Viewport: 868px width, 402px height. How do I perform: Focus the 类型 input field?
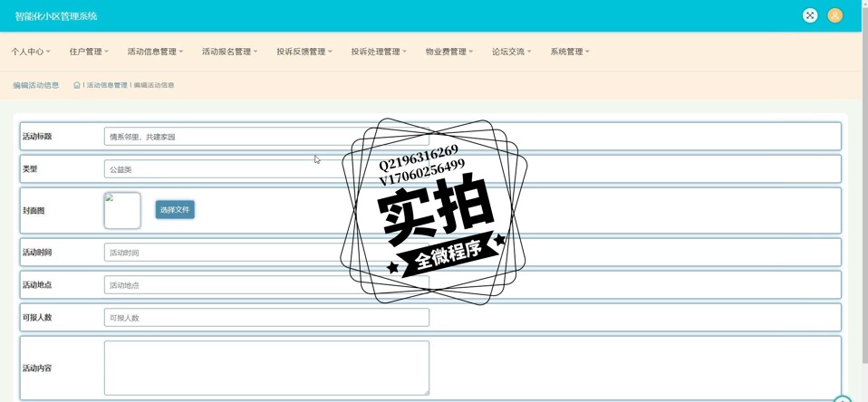point(266,169)
